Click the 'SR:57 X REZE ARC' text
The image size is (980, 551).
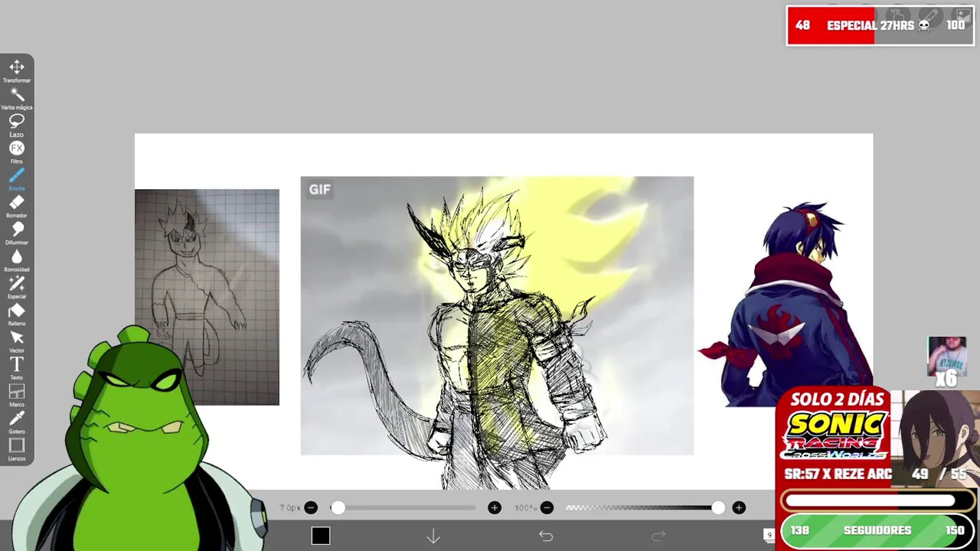(x=838, y=474)
